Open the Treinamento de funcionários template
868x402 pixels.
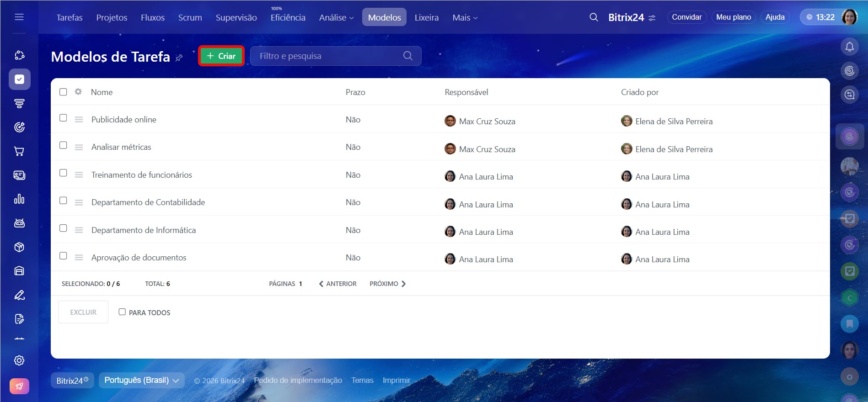click(141, 175)
